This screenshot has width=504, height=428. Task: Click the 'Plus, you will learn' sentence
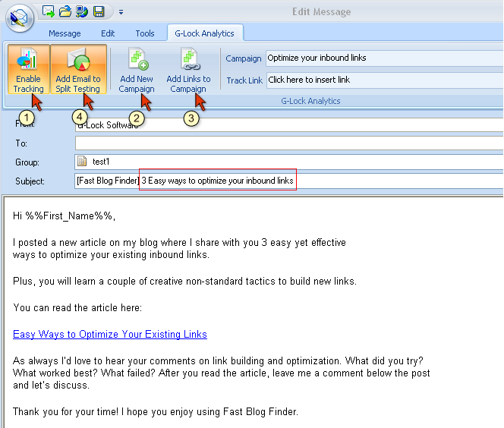pyautogui.click(x=184, y=281)
